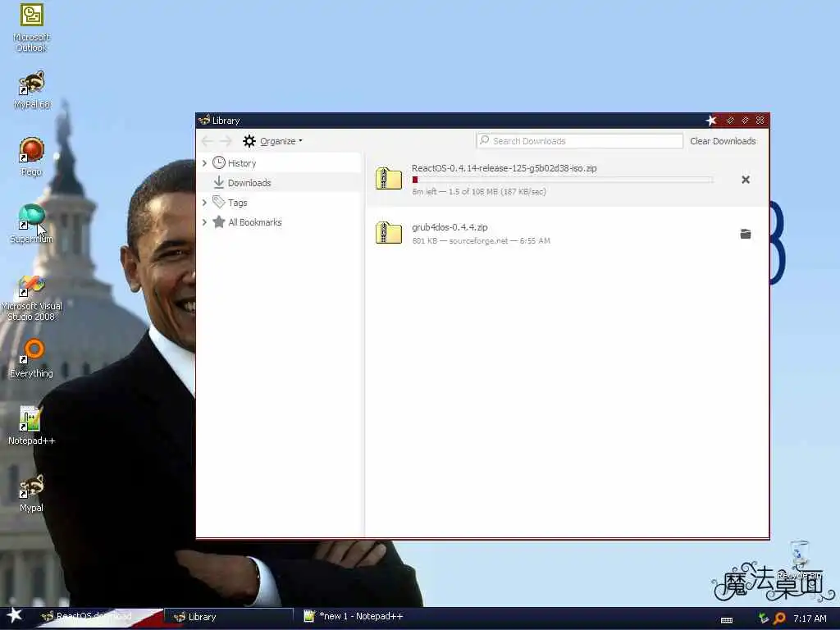The image size is (840, 630).
Task: Open the Everything search tray icon
Action: point(779,619)
